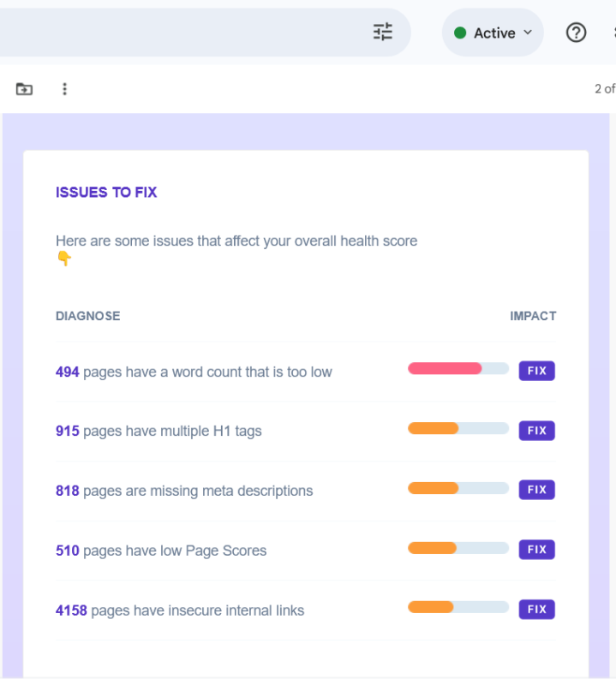Open search filter options icon

pos(383,32)
